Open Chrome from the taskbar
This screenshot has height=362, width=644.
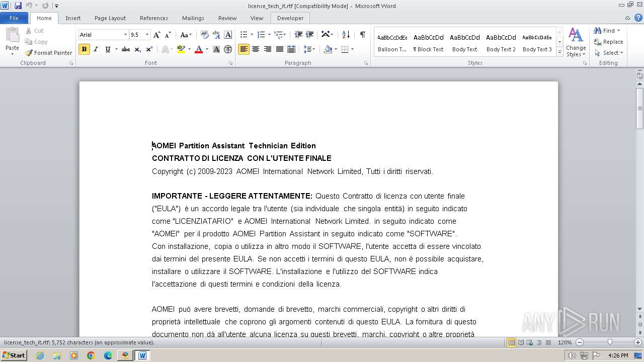91,355
